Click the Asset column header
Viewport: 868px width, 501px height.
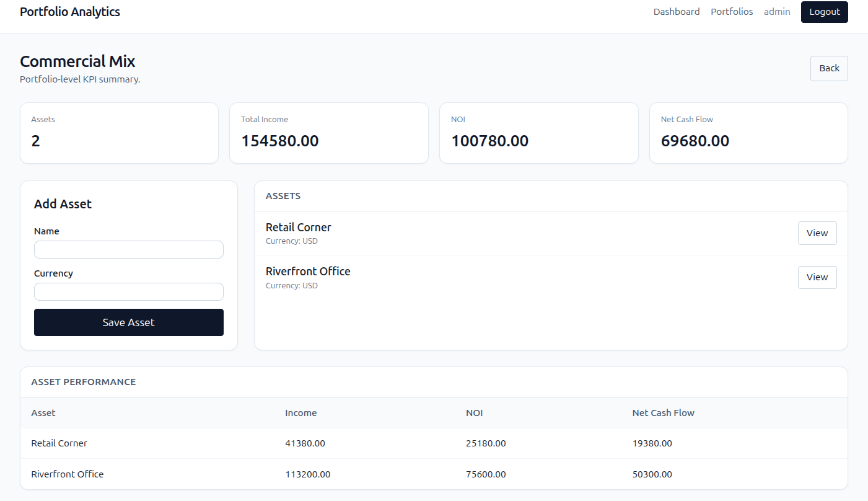pos(43,413)
